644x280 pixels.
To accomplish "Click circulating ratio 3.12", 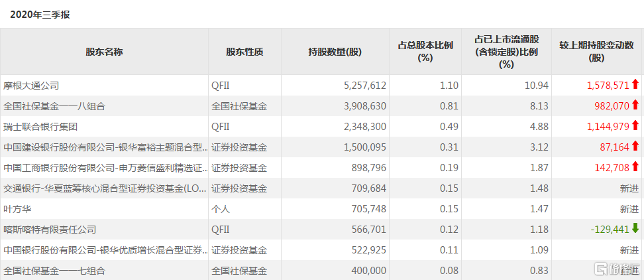I will pyautogui.click(x=541, y=147).
